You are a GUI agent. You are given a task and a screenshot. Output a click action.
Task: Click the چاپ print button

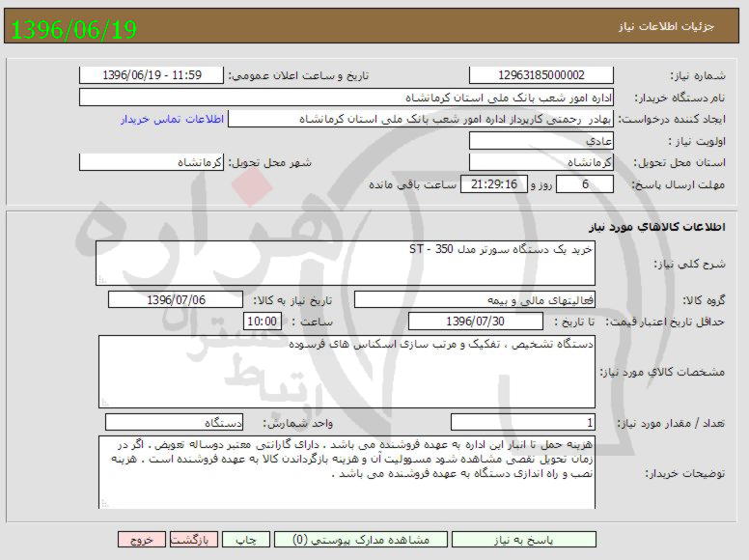click(246, 540)
